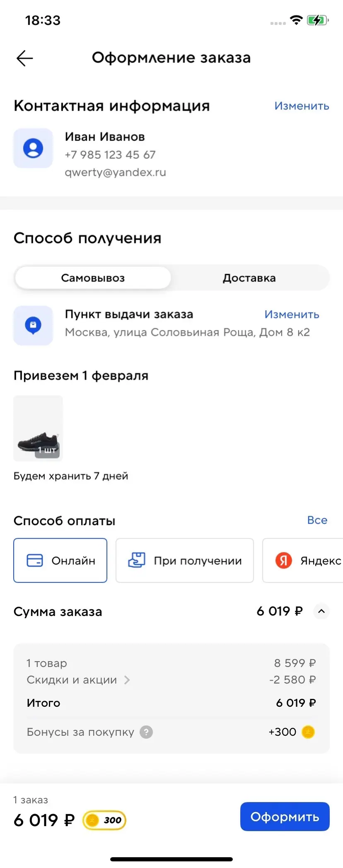Switch to the Доставка tab
The width and height of the screenshot is (343, 868).
[249, 278]
